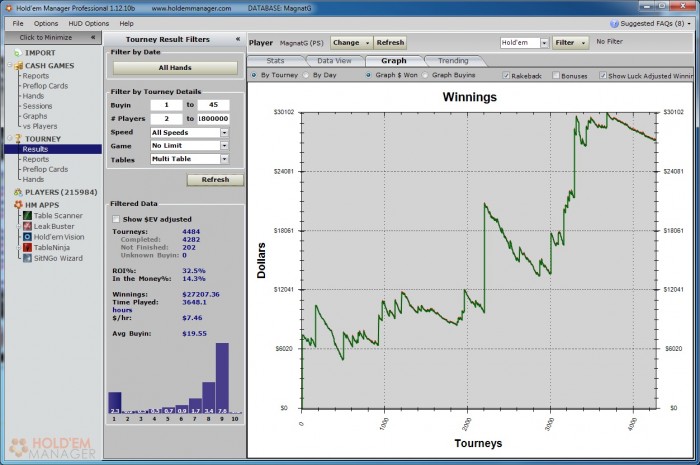Click Refresh button in filters panel
This screenshot has height=465, width=700.
click(215, 180)
